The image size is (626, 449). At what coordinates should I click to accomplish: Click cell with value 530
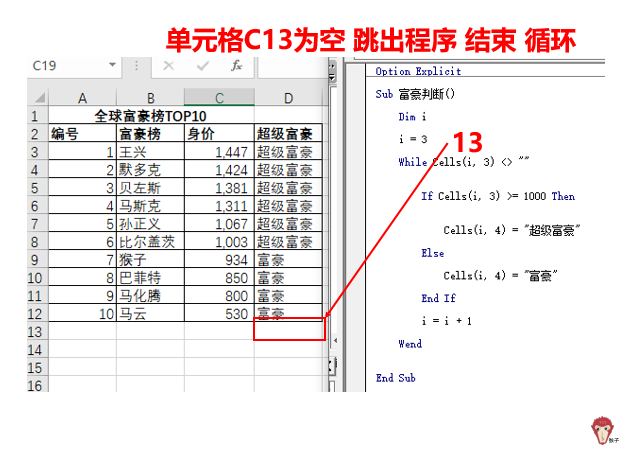(x=219, y=314)
